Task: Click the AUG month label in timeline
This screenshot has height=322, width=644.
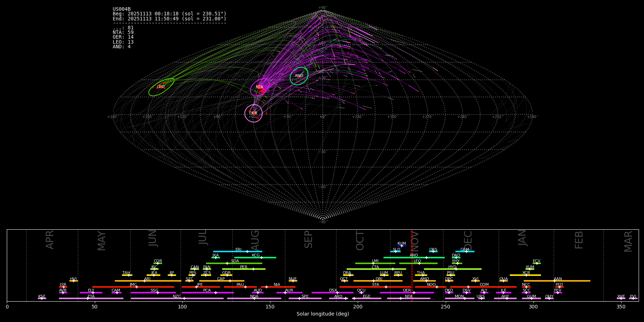Action: [255, 240]
